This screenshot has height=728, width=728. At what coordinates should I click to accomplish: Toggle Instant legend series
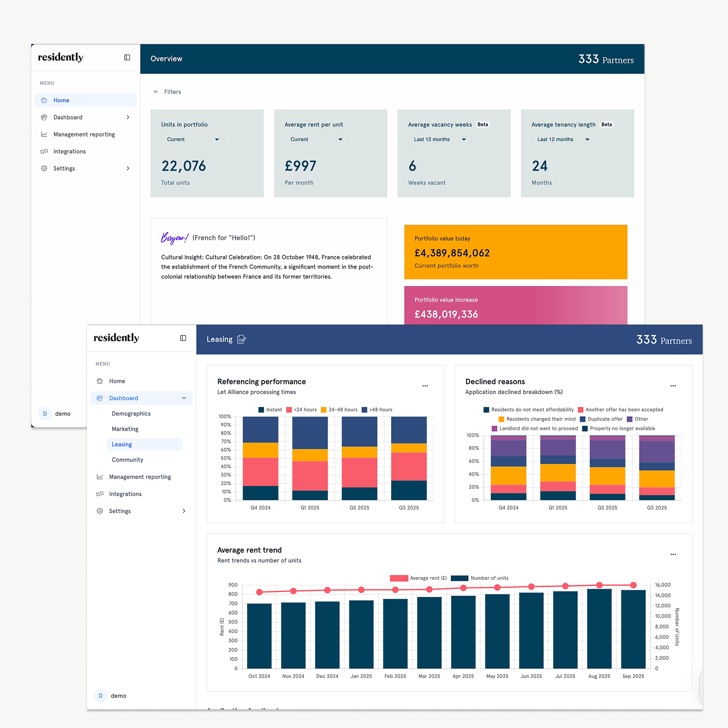point(270,410)
